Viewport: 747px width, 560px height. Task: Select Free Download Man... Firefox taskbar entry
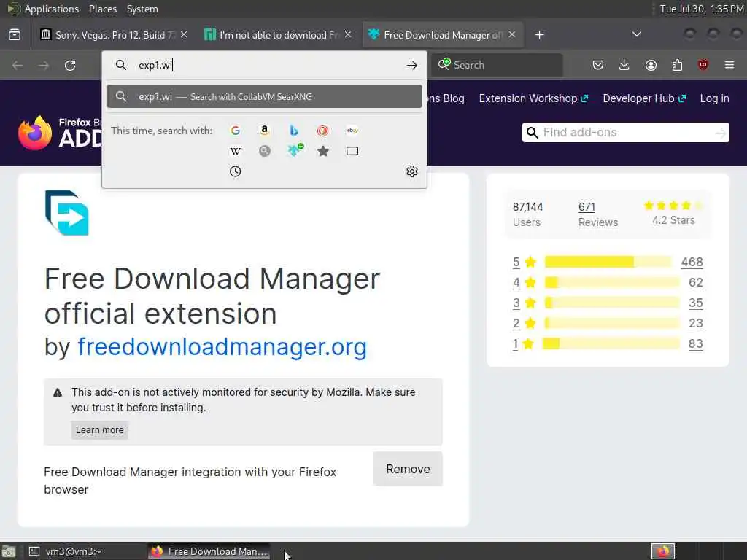[209, 551]
